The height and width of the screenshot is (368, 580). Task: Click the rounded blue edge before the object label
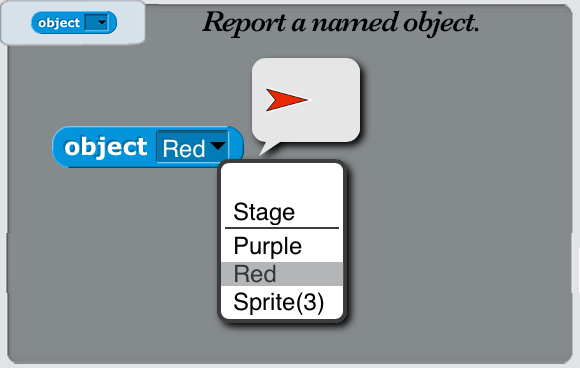pyautogui.click(x=58, y=147)
